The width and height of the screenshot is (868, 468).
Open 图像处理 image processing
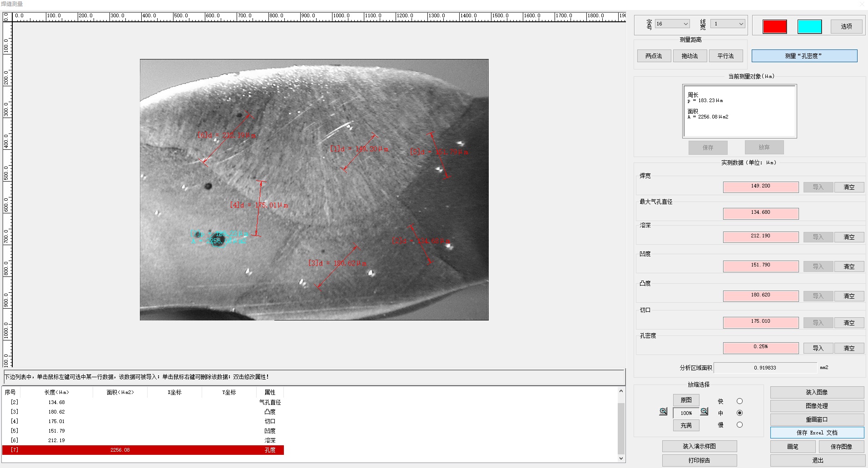pos(817,406)
